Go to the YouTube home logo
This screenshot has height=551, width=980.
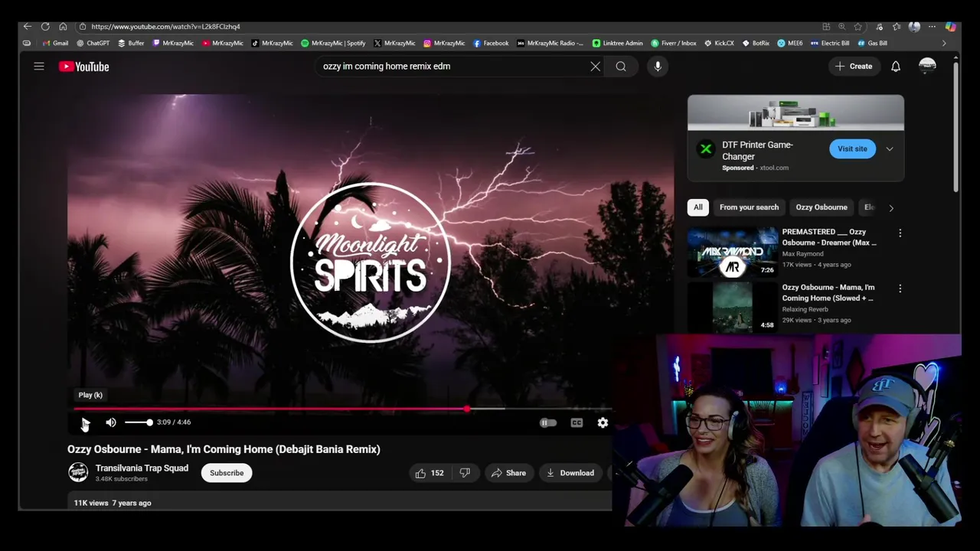click(84, 67)
